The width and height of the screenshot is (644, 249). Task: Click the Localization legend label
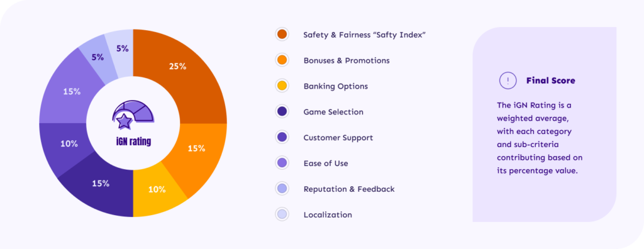tap(328, 214)
